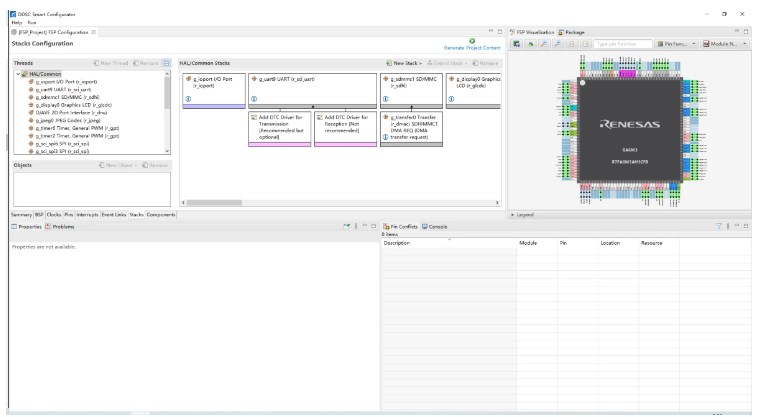Close the FSP Configuration editor tab
The width and height of the screenshot is (761, 417).
[x=93, y=32]
